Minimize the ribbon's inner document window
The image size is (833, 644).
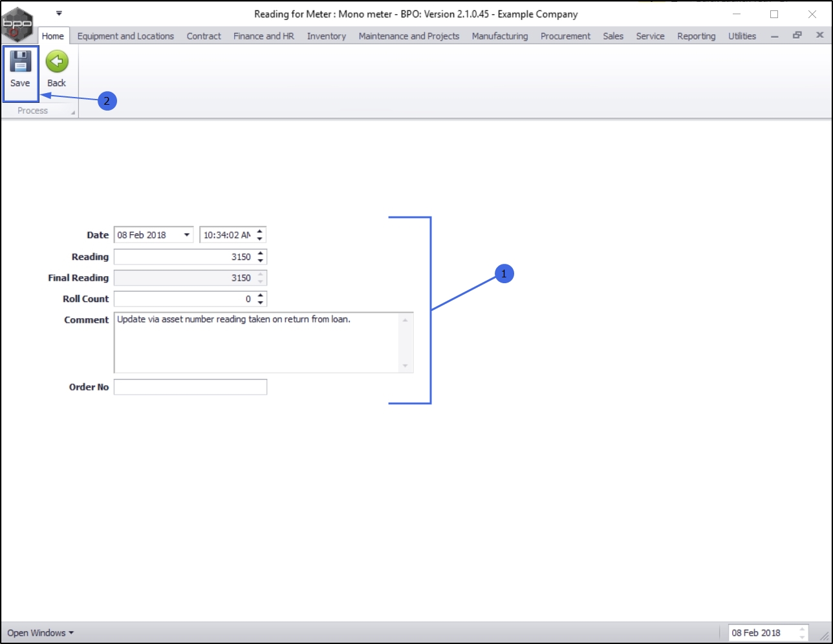point(775,36)
